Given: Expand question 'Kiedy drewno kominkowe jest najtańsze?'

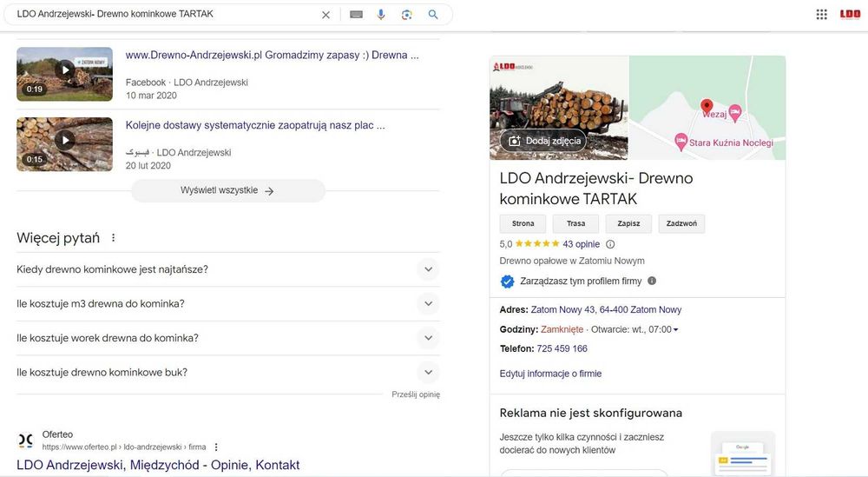Looking at the screenshot, I should point(428,269).
